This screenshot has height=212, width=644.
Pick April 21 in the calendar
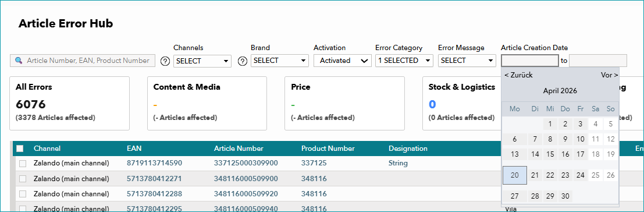pos(535,175)
